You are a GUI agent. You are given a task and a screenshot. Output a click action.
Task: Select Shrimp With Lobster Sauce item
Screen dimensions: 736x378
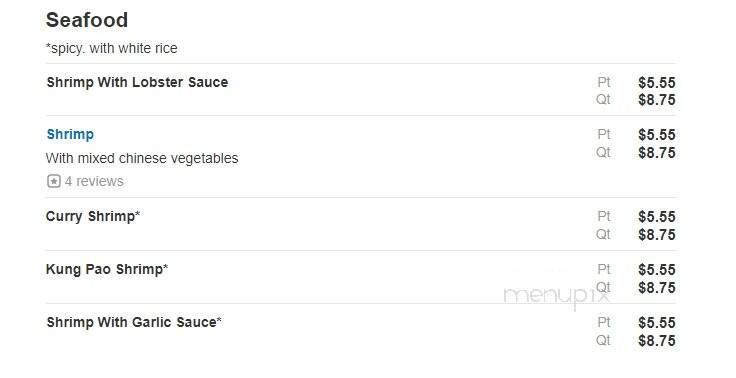point(137,82)
